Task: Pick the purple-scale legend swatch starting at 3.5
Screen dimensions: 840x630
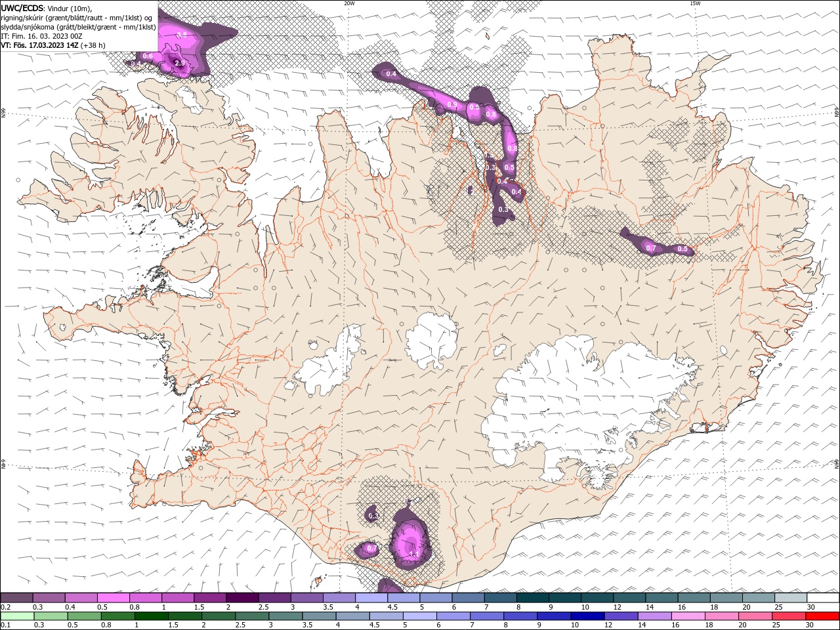Action: [x=339, y=598]
